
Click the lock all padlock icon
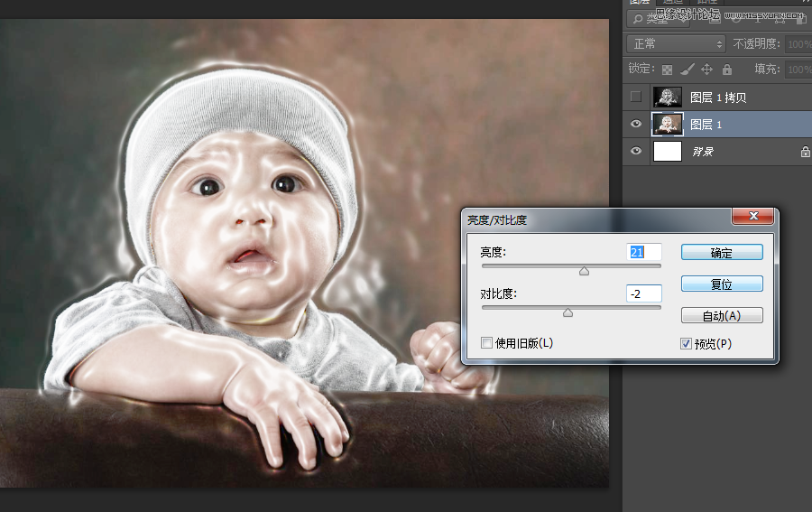coord(727,69)
